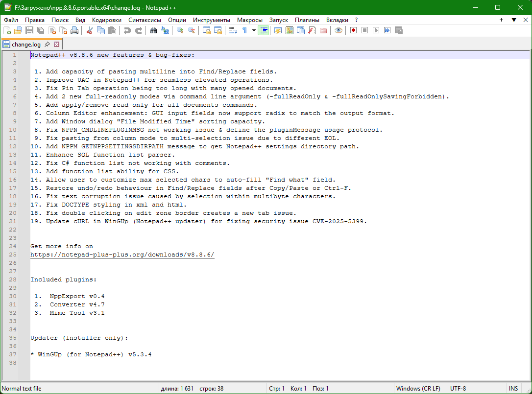Click the Open file folder icon
532x394 pixels.
click(x=18, y=30)
